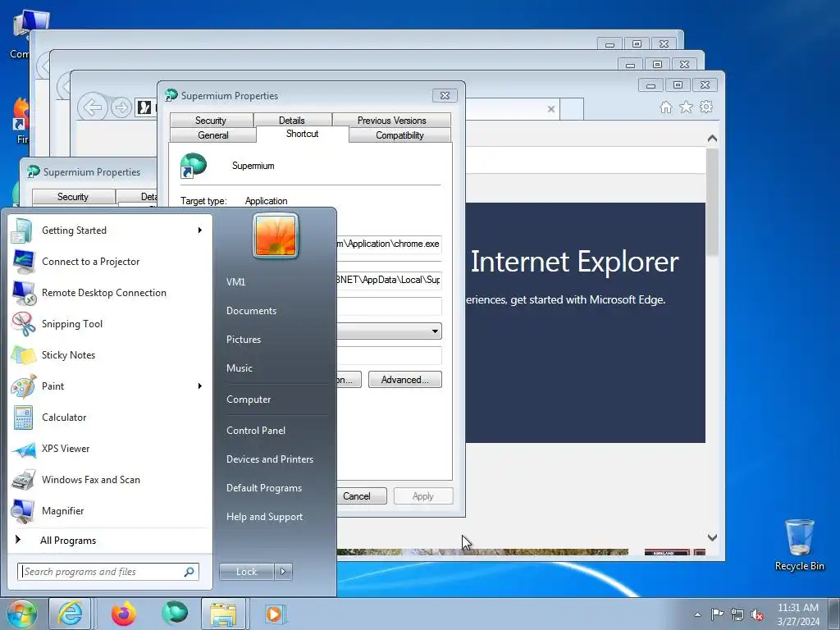The height and width of the screenshot is (630, 840).
Task: Open Internet Explorer Home button
Action: (666, 107)
